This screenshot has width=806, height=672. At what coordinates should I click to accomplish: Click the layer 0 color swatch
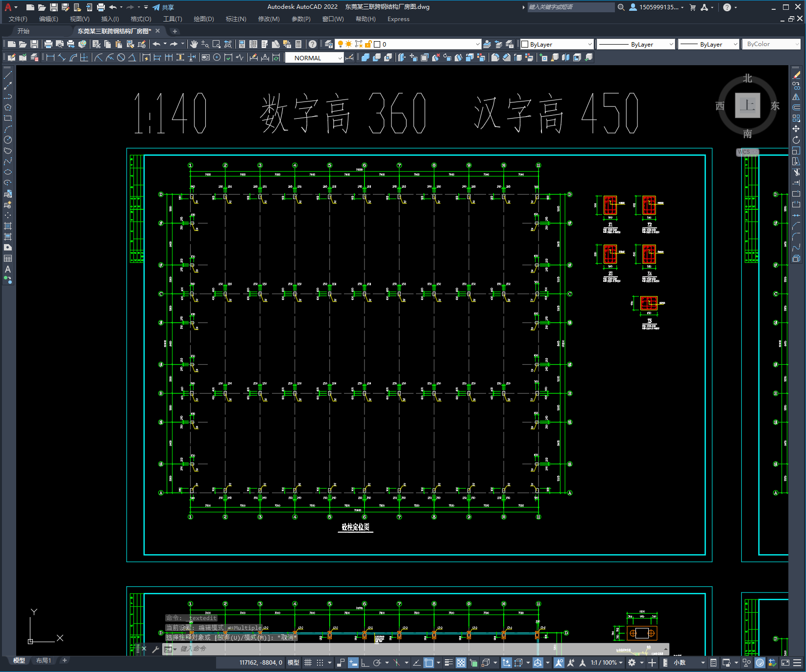point(377,44)
